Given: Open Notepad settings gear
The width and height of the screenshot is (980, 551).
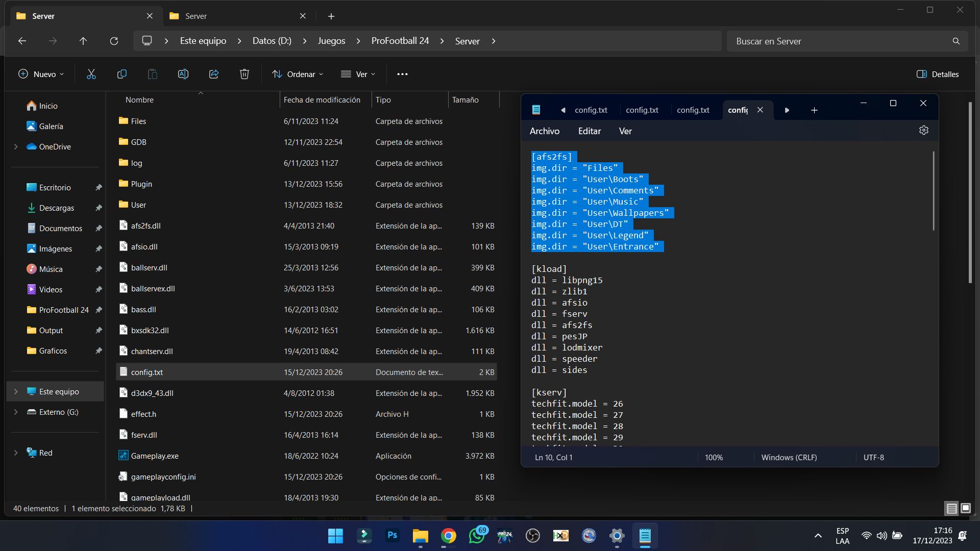Looking at the screenshot, I should click(x=924, y=131).
